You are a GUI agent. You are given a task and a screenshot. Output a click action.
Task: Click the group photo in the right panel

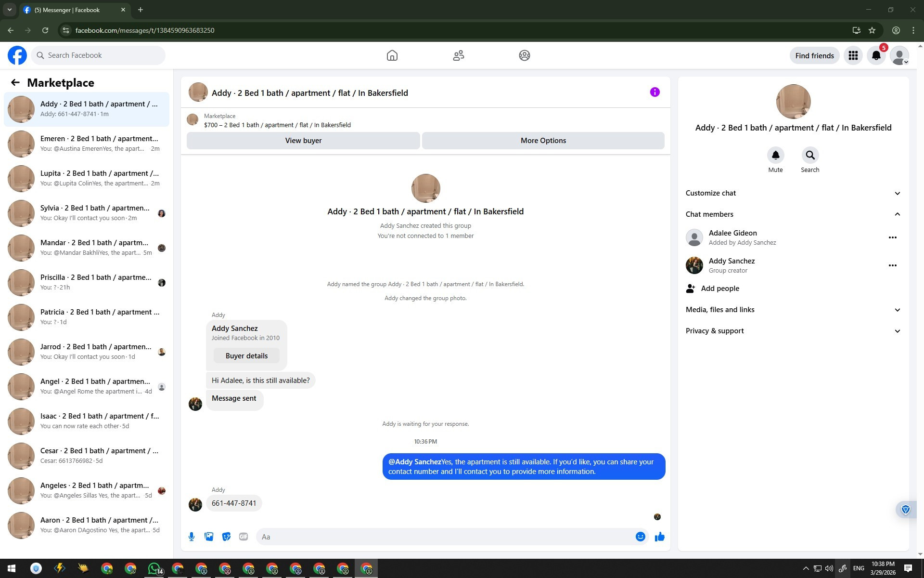(793, 102)
